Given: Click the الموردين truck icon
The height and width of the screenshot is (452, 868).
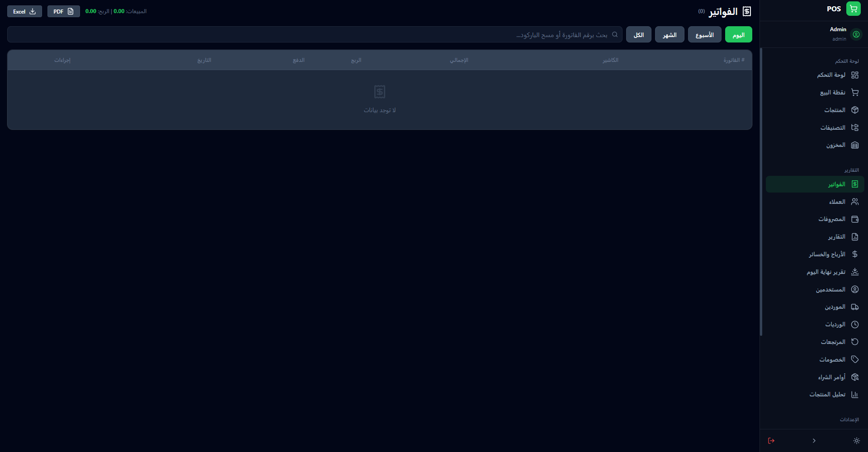Looking at the screenshot, I should click(x=855, y=307).
